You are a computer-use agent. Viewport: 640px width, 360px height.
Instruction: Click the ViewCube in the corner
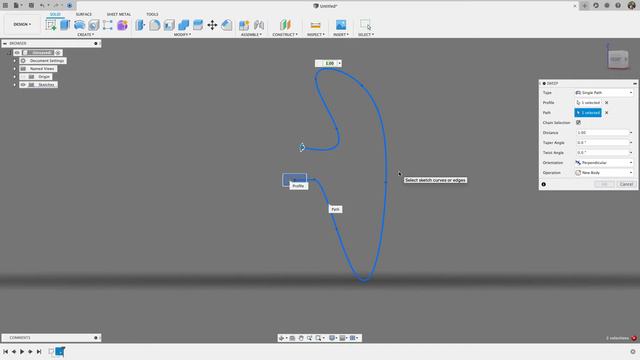coord(618,59)
